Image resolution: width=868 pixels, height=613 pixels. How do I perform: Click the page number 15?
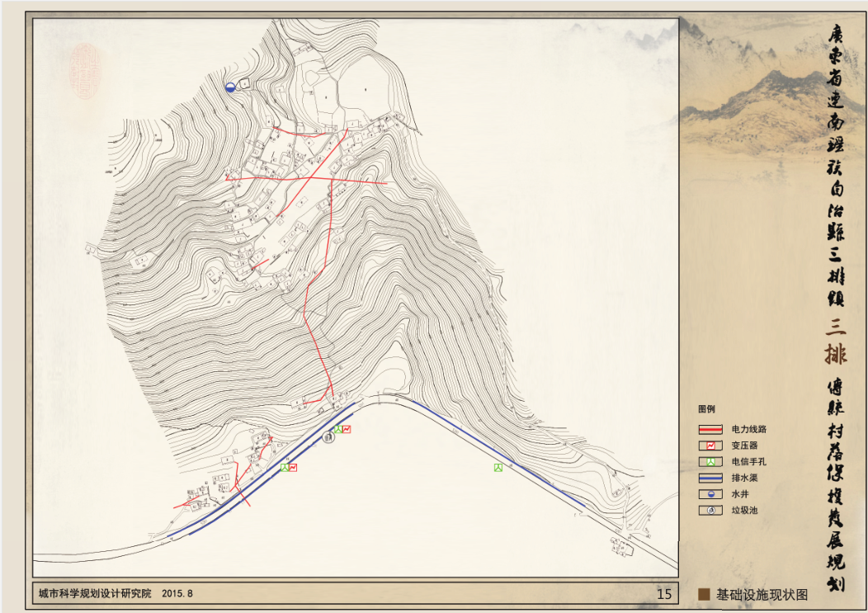663,593
